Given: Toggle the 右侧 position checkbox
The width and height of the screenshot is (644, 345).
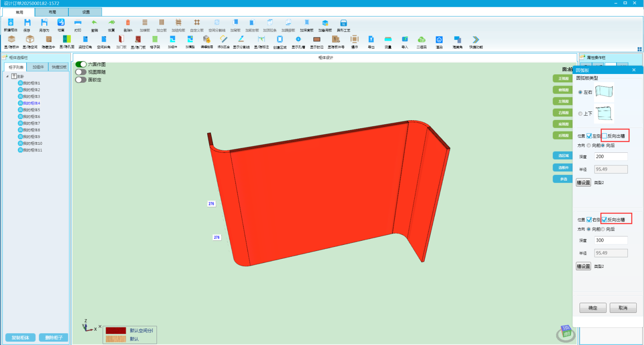Looking at the screenshot, I should (589, 220).
